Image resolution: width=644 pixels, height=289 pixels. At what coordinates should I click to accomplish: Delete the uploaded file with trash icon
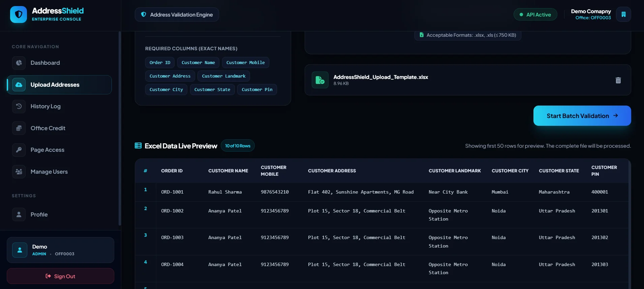(618, 80)
